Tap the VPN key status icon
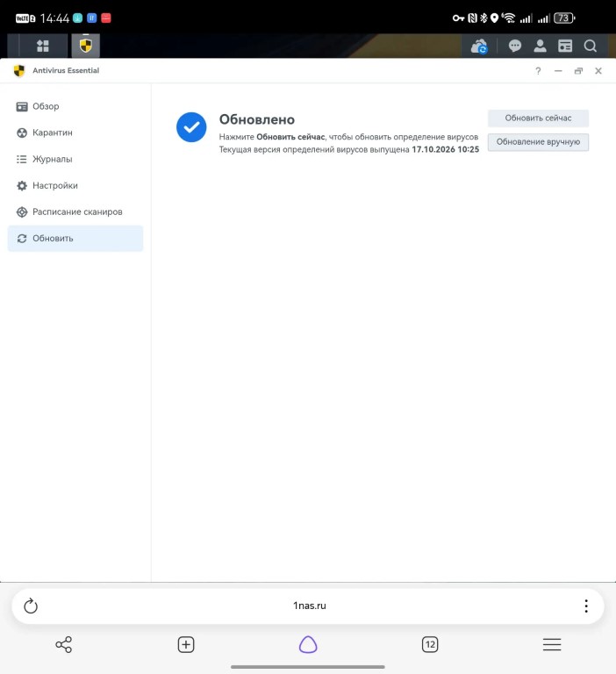The image size is (616, 674). click(458, 18)
